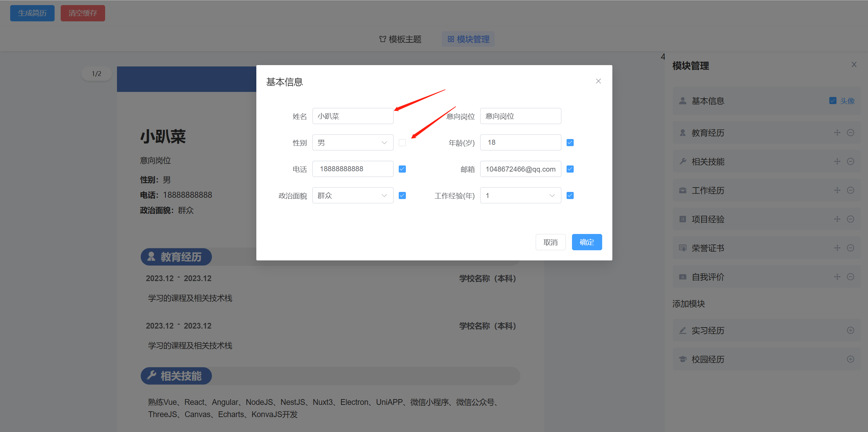
Task: Close the 基本信息 dialog
Action: point(598,81)
